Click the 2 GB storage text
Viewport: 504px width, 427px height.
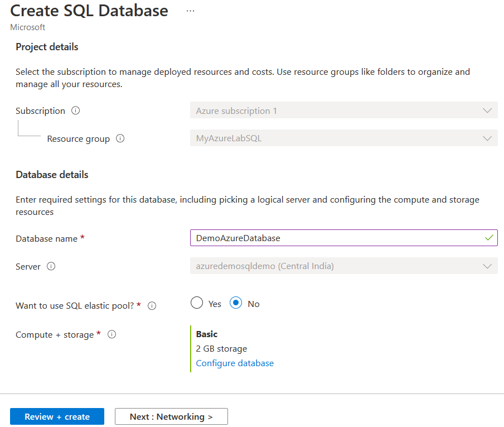(221, 348)
